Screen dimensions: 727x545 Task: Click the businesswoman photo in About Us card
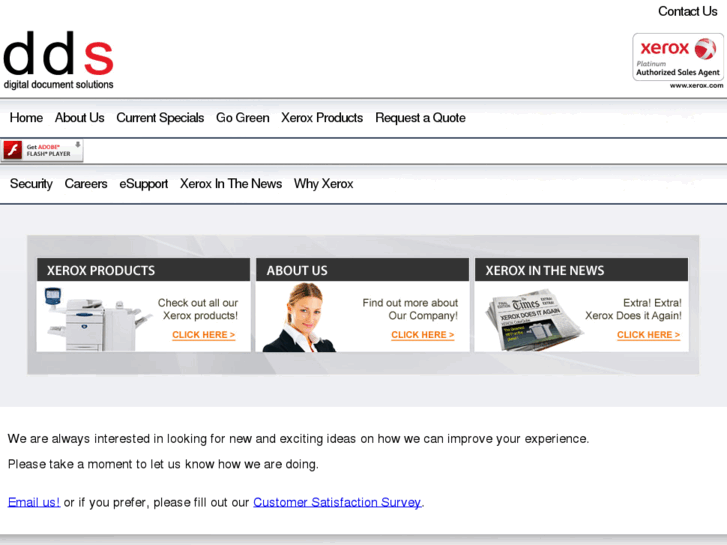300,317
